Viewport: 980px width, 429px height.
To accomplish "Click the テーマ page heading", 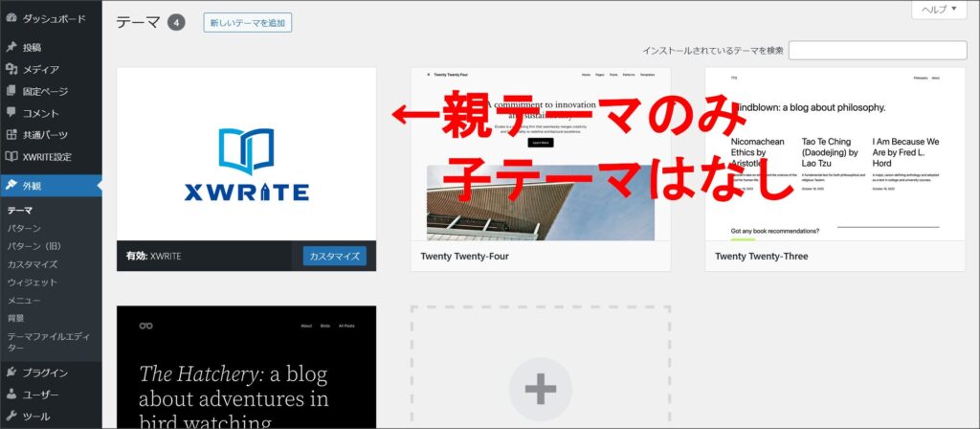I will tap(138, 23).
